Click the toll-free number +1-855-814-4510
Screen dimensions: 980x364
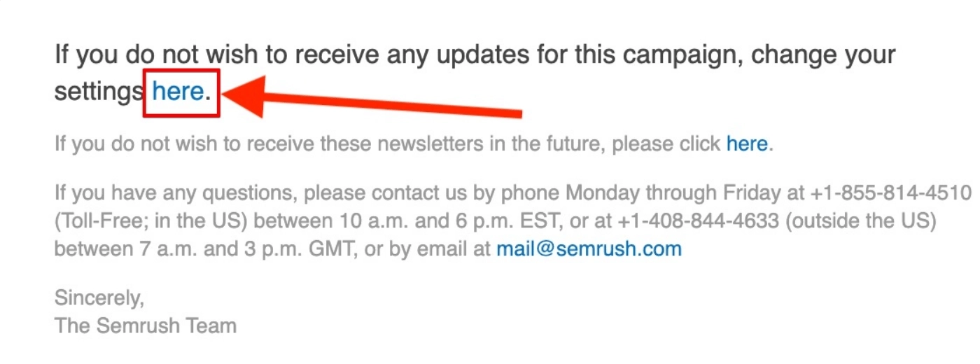pos(892,192)
